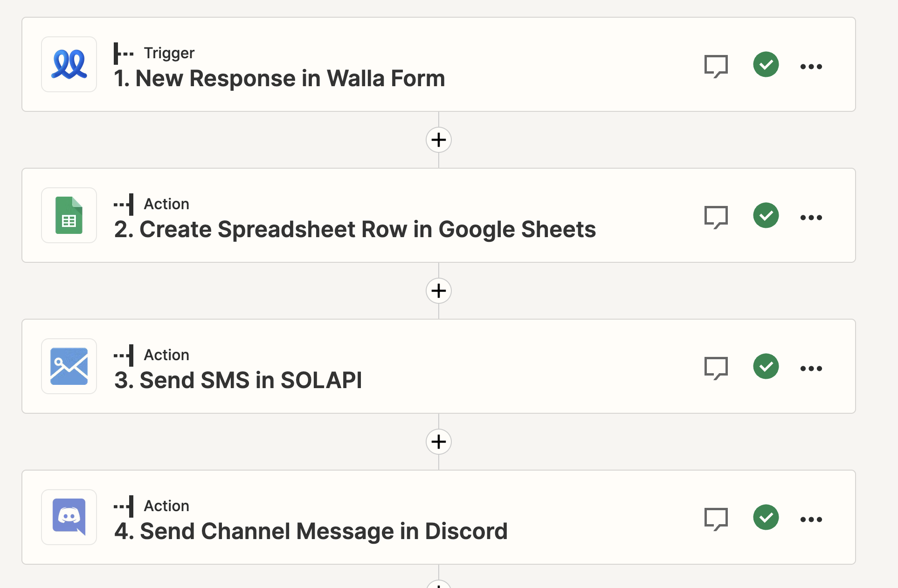
Task: Click green status check on Discord step
Action: pyautogui.click(x=766, y=517)
